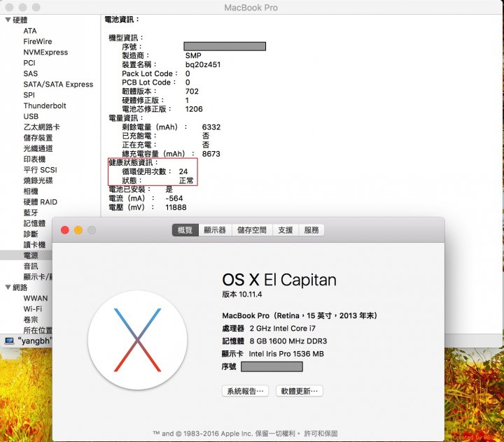This screenshot has height=442, width=504.
Task: Open the 支援 support tab
Action: 286,230
